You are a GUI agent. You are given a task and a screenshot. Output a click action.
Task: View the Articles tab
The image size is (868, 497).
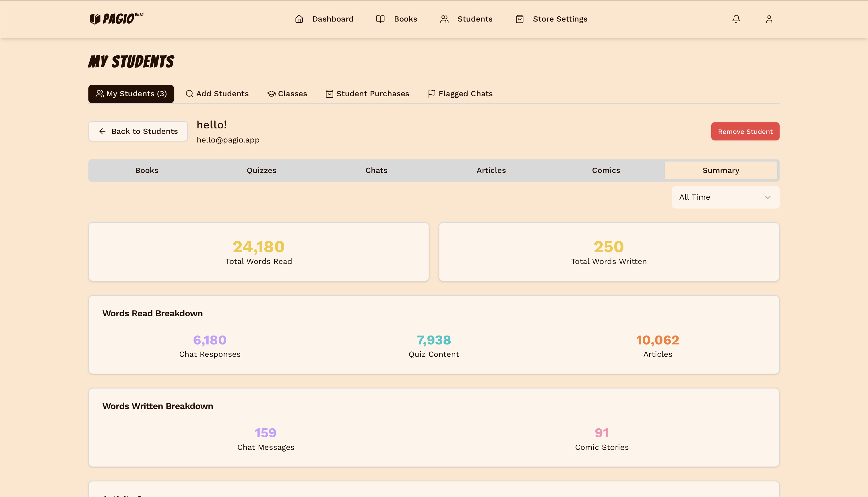491,170
